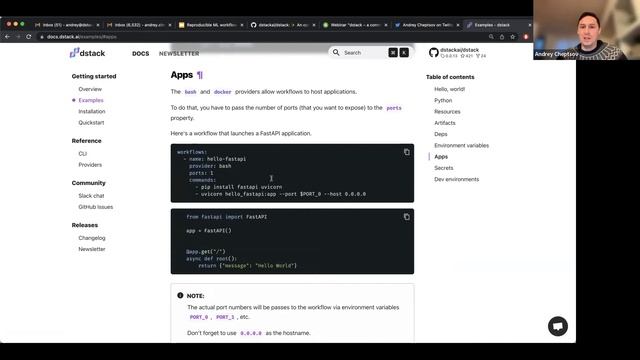The width and height of the screenshot is (640, 360).
Task: Click the 'Table of contents' heading
Action: tap(450, 77)
